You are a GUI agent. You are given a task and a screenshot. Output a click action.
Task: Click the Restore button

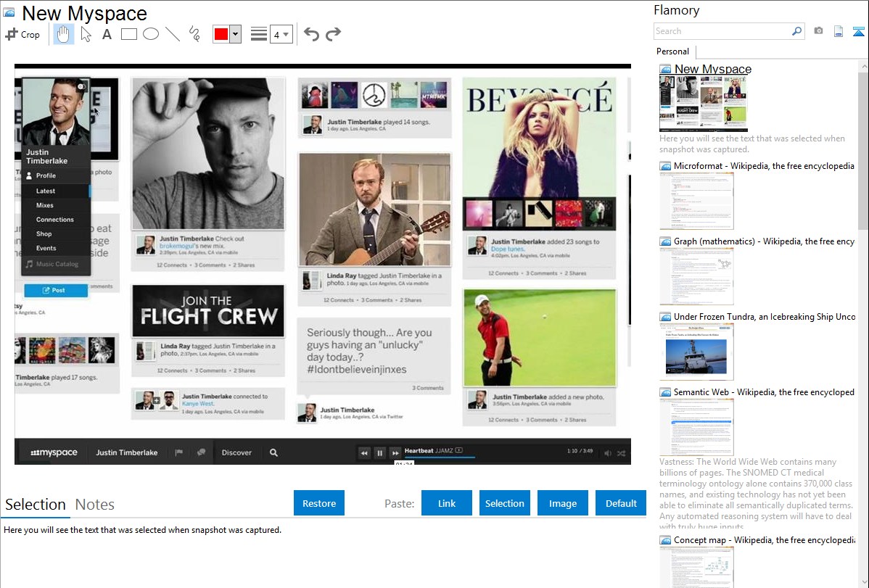tap(319, 503)
